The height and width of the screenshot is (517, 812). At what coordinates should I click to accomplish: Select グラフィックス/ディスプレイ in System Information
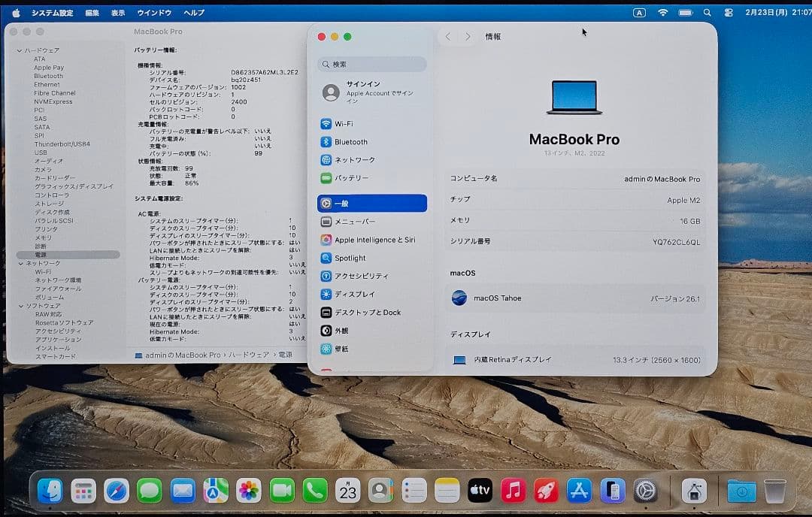(x=74, y=186)
